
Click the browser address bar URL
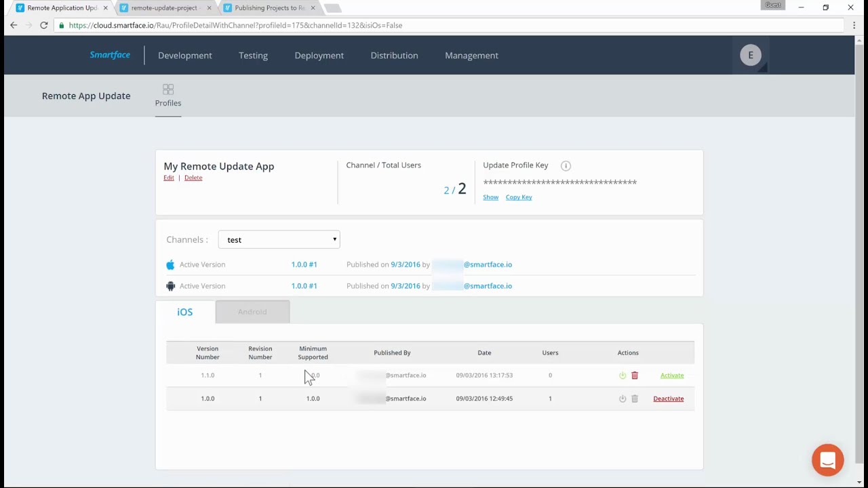pyautogui.click(x=235, y=25)
